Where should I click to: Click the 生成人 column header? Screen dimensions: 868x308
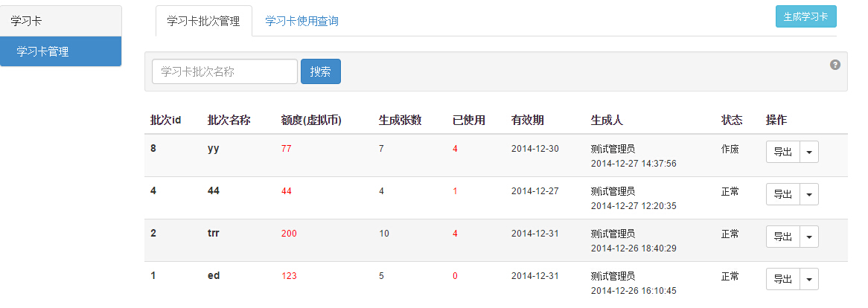pos(607,120)
